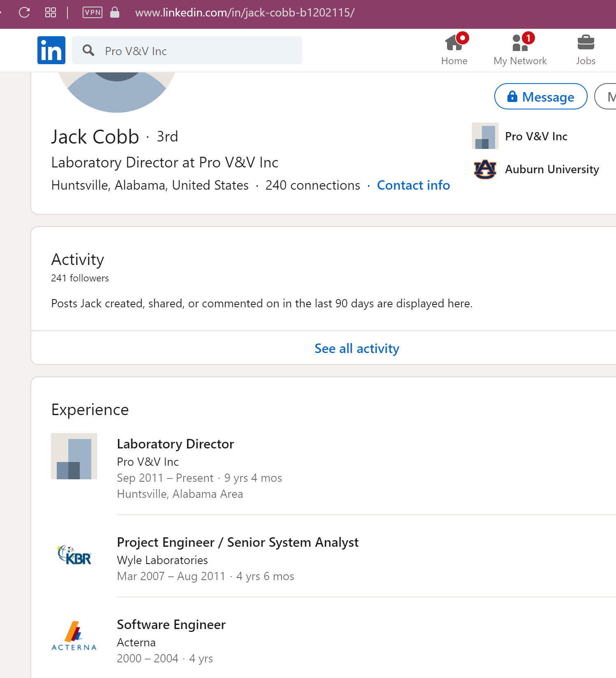This screenshot has height=678, width=616.
Task: Click the Pro V&V Inc logo in Experience
Action: point(74,456)
